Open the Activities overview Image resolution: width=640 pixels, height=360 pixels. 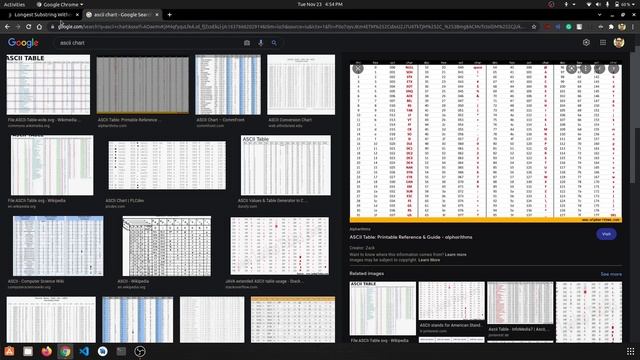click(x=14, y=4)
